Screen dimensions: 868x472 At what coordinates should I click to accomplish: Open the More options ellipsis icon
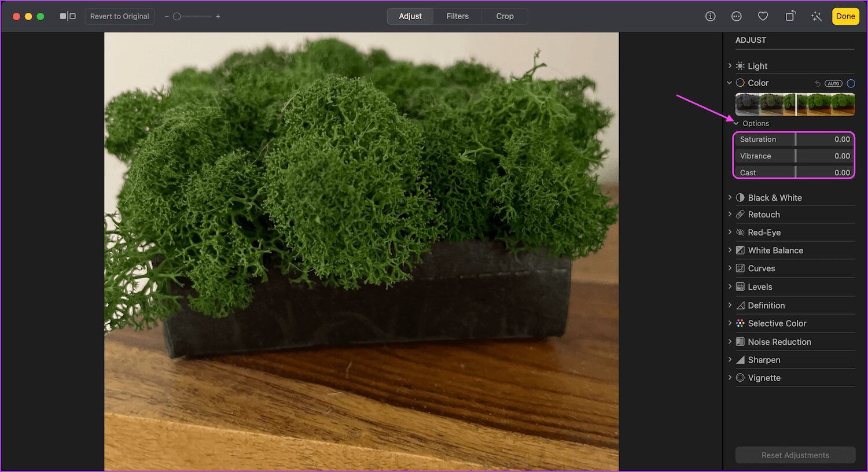(737, 16)
